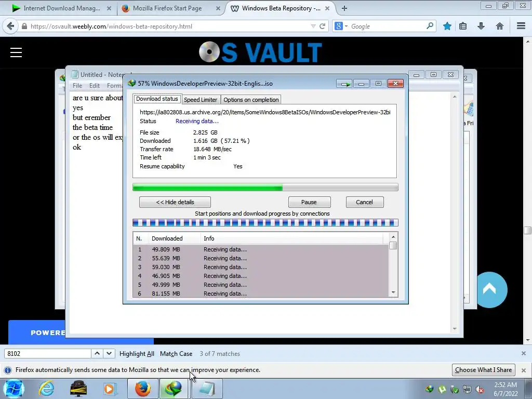
Task: Open Firefox downloads arrow icon
Action: [481, 26]
